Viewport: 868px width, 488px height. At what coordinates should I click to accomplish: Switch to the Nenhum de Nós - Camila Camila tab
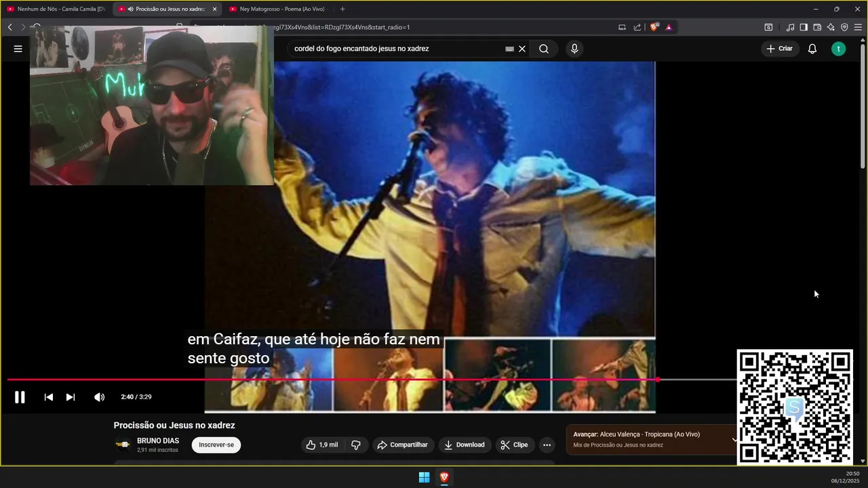point(56,9)
